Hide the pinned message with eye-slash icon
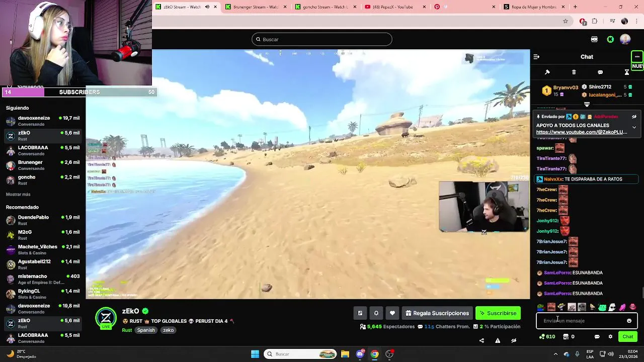 coord(634,117)
